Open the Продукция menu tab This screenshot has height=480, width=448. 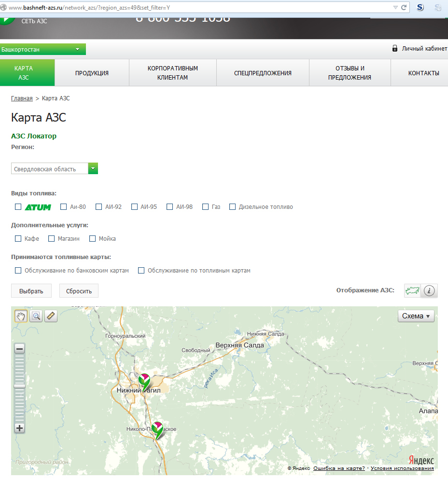[92, 73]
